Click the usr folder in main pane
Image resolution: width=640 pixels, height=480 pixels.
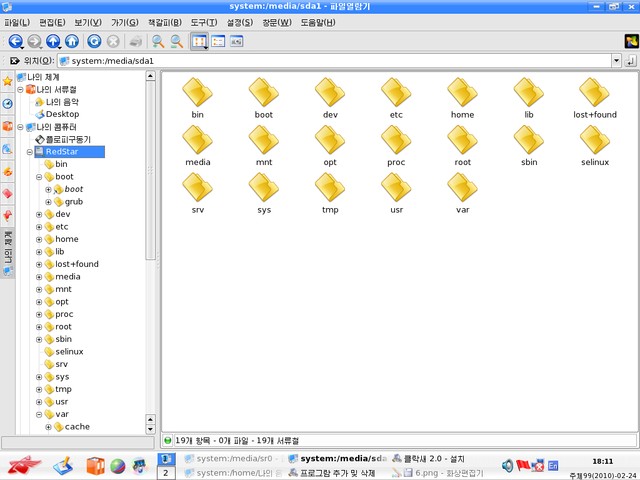pyautogui.click(x=396, y=192)
